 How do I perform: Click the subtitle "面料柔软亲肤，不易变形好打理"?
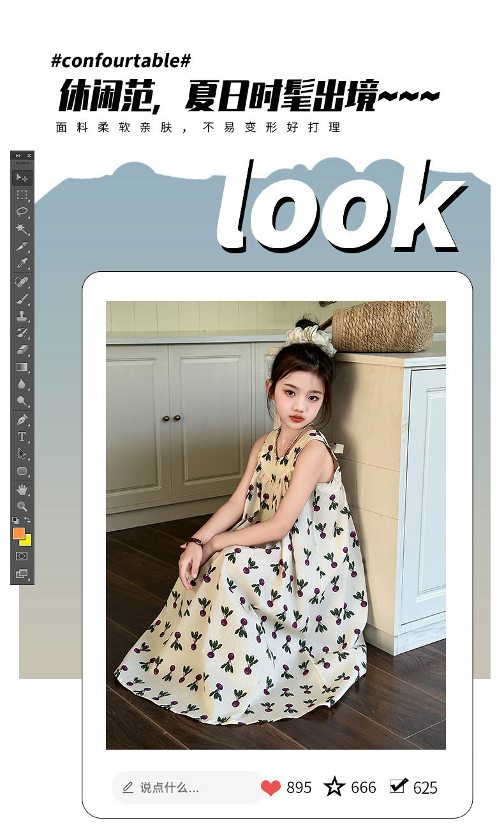[198, 128]
